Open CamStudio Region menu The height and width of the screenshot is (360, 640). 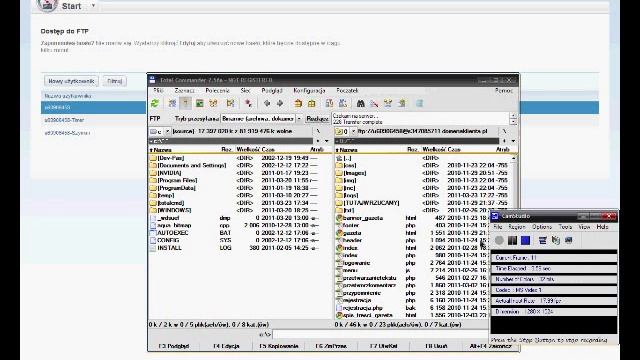pyautogui.click(x=517, y=227)
